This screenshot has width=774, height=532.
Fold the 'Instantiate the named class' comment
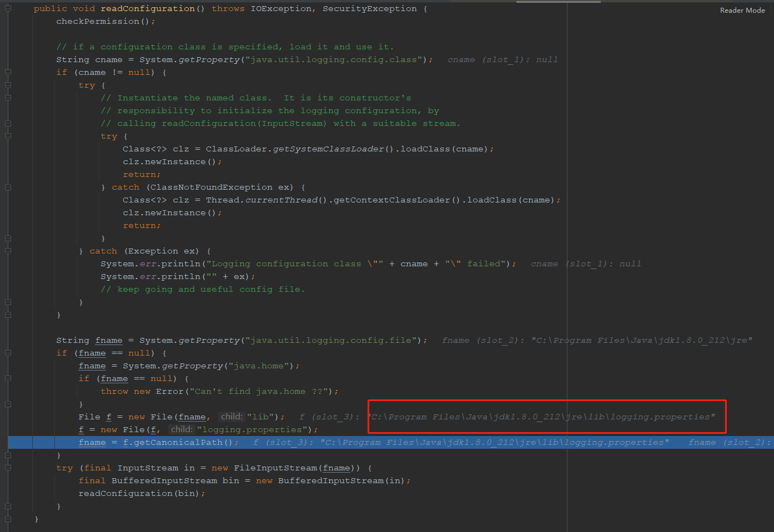[8, 98]
